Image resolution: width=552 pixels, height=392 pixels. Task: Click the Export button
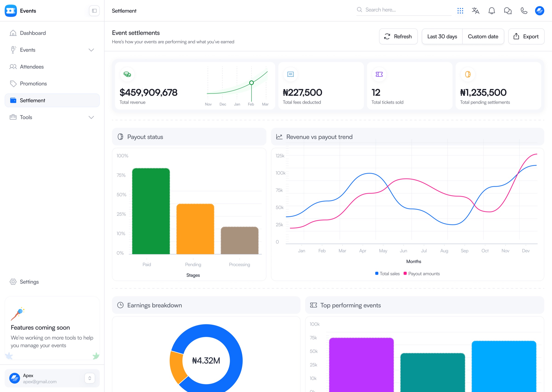(x=526, y=37)
